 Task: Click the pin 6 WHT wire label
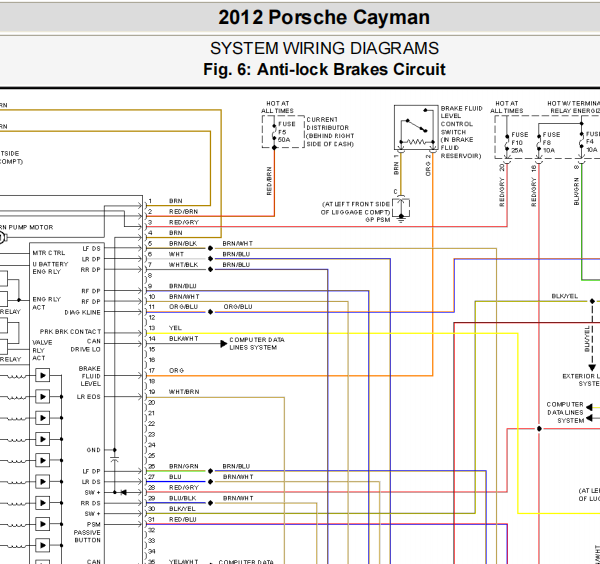[x=176, y=254]
